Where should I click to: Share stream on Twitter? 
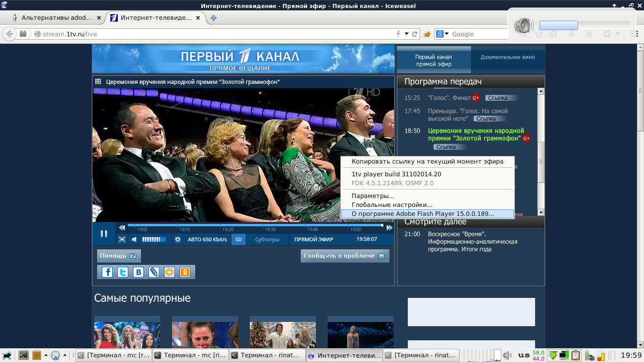123,272
